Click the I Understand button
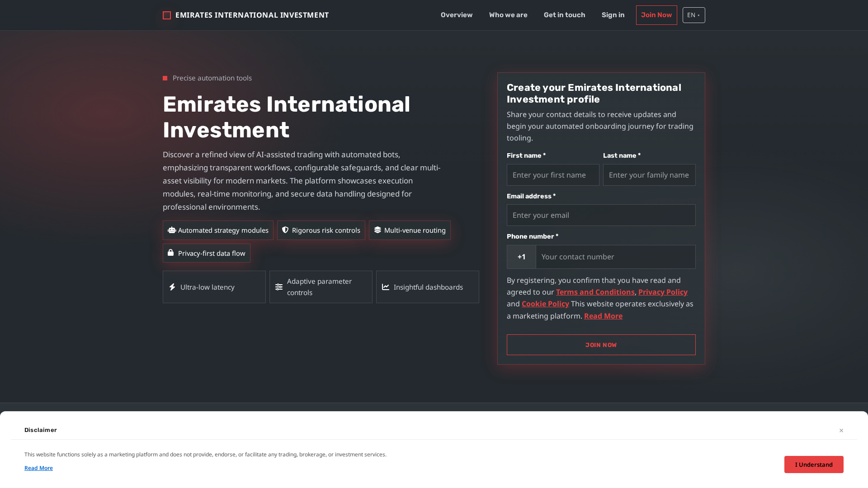The height and width of the screenshot is (488, 868). pos(814,465)
